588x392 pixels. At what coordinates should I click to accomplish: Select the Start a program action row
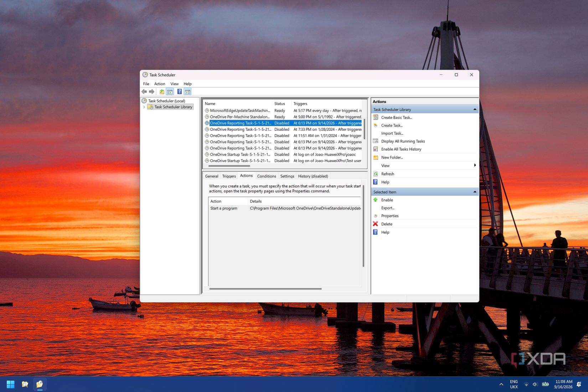coord(285,208)
